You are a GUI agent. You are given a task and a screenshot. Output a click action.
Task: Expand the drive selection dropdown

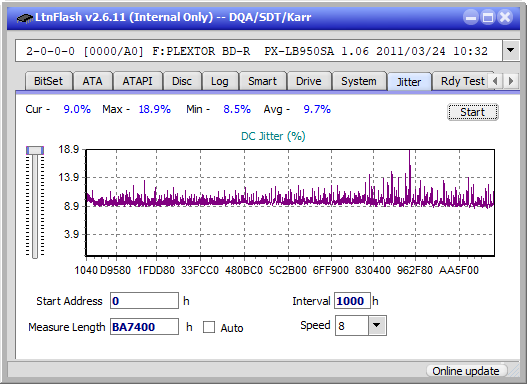point(511,51)
